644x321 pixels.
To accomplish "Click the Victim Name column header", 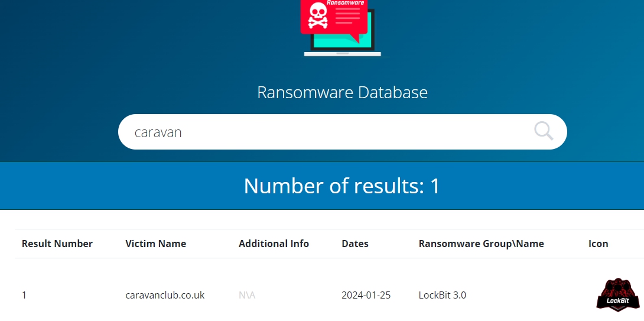I will click(155, 244).
